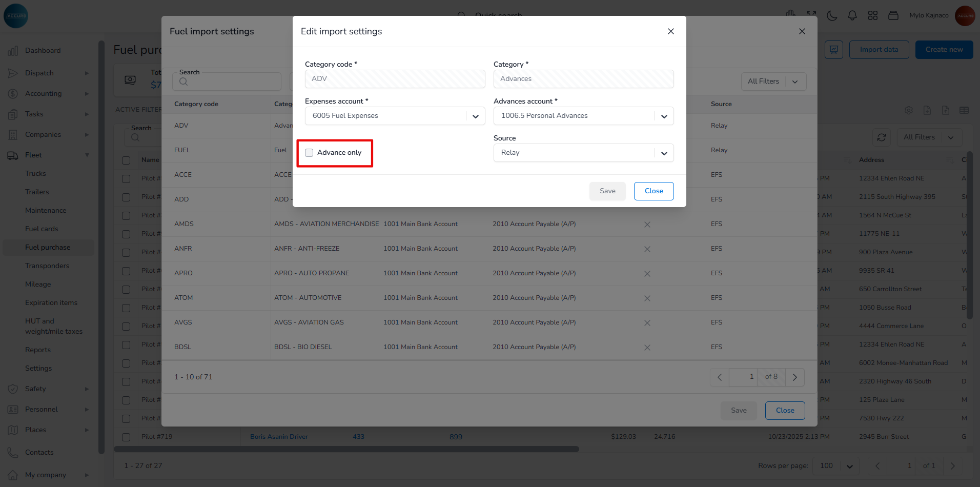Image resolution: width=980 pixels, height=487 pixels.
Task: Click the Dashboard chart icon in sidebar
Action: (x=13, y=51)
